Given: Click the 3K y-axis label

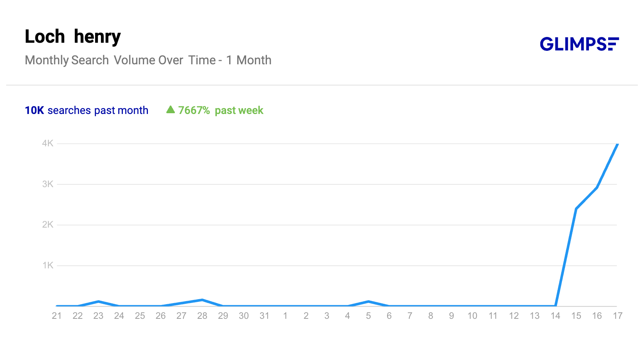Looking at the screenshot, I should point(48,184).
